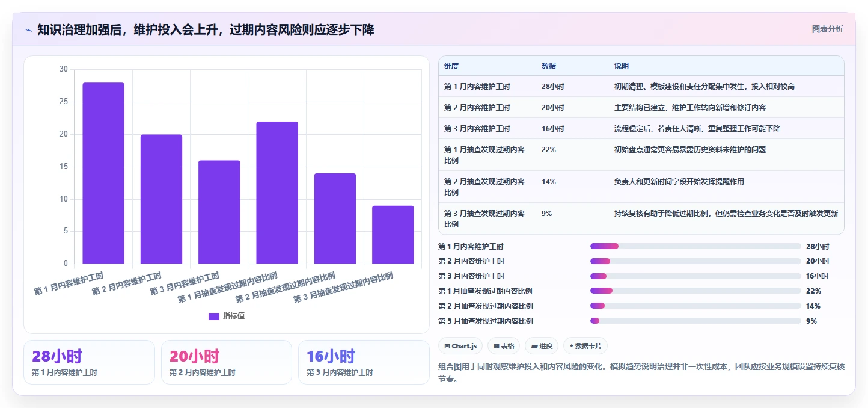Screen dimensions: 868x408
Task: Click chart axis label 第 3 月抽查发现过期内容比例
Action: tap(343, 288)
